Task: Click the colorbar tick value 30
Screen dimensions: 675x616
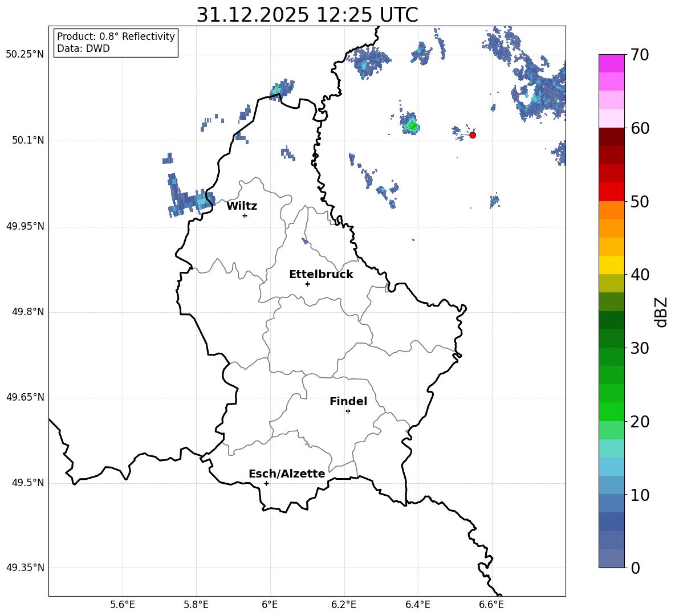Action: coord(640,348)
